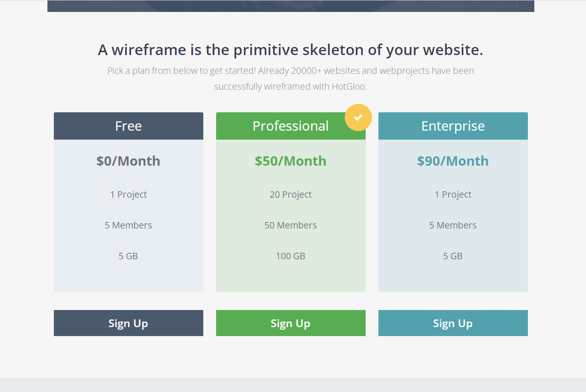Click the wireframe skeleton heading

coord(290,50)
